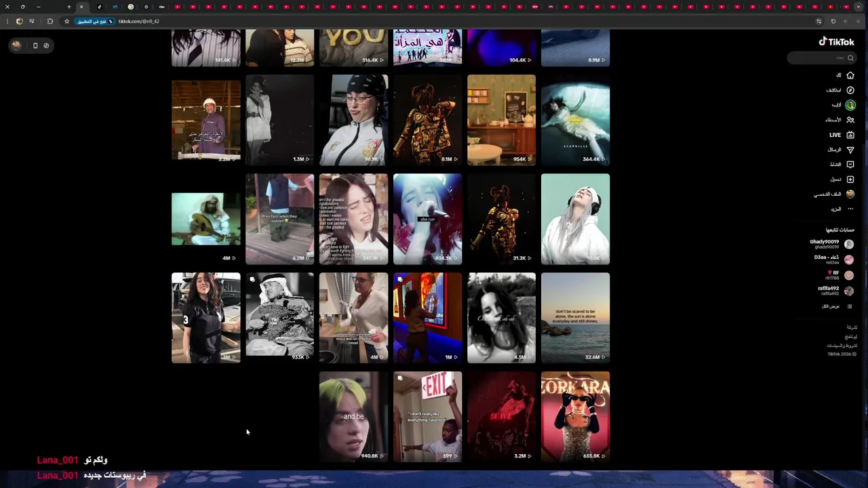The height and width of the screenshot is (488, 868).
Task: Open the More three-dots menu in the sidebar
Action: (850, 209)
